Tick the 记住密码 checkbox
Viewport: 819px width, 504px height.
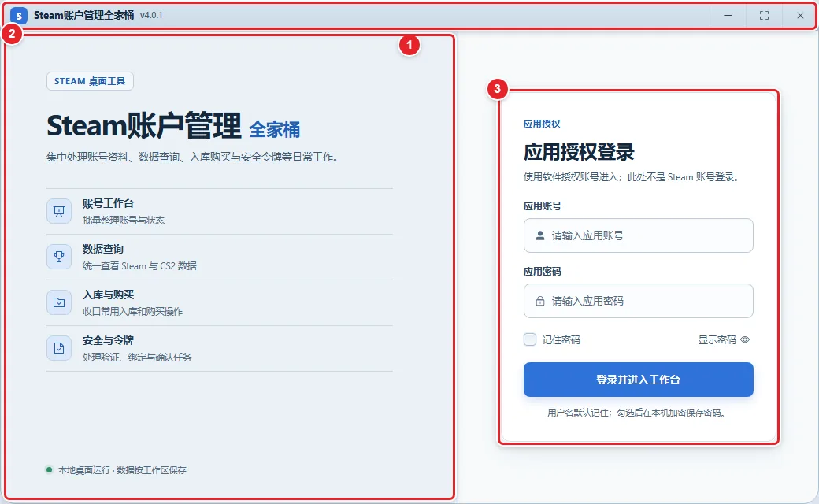click(530, 339)
